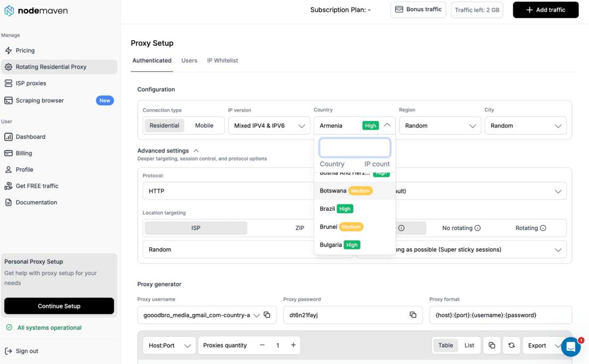This screenshot has width=589, height=364.
Task: Click the ISP proxies server icon
Action: pyautogui.click(x=8, y=83)
